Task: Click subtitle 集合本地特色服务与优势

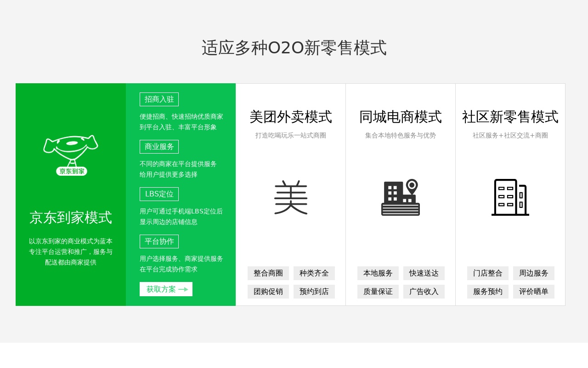Action: (x=401, y=135)
